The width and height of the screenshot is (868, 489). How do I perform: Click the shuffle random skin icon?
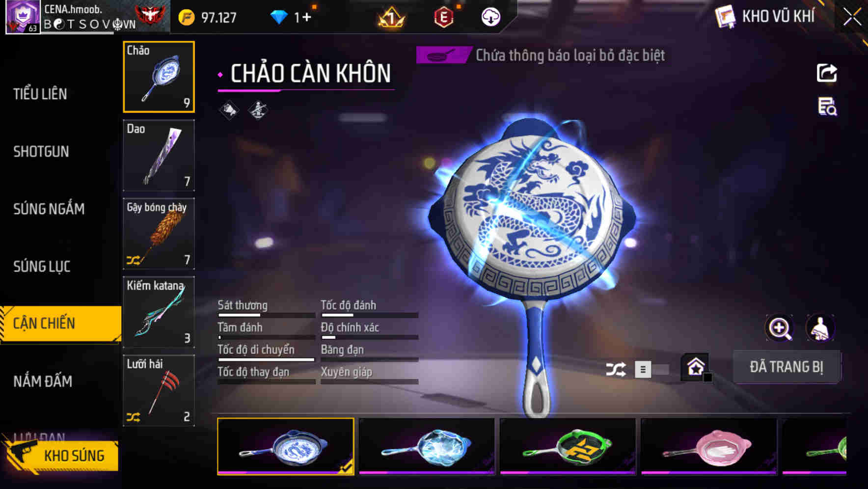click(615, 369)
